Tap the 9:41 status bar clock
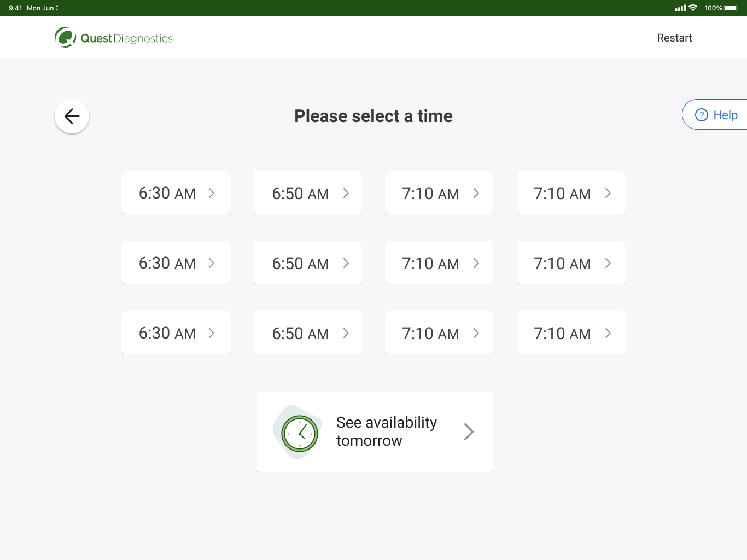 pos(15,8)
